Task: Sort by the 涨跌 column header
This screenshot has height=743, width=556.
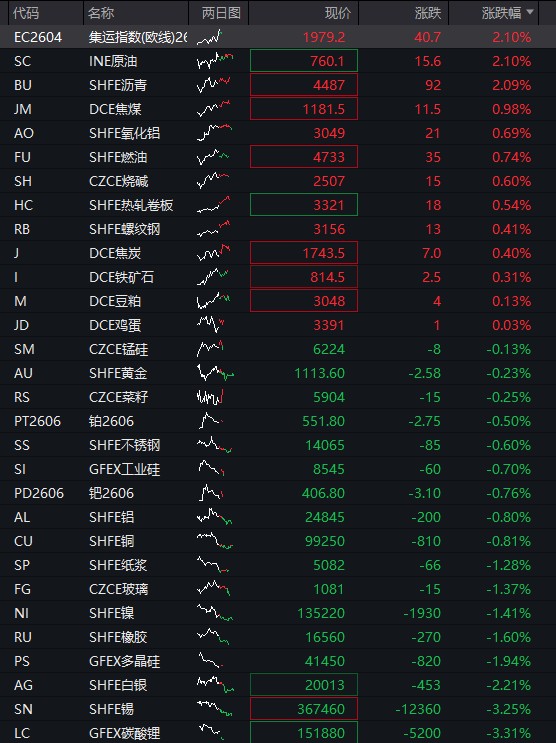Action: click(x=428, y=13)
